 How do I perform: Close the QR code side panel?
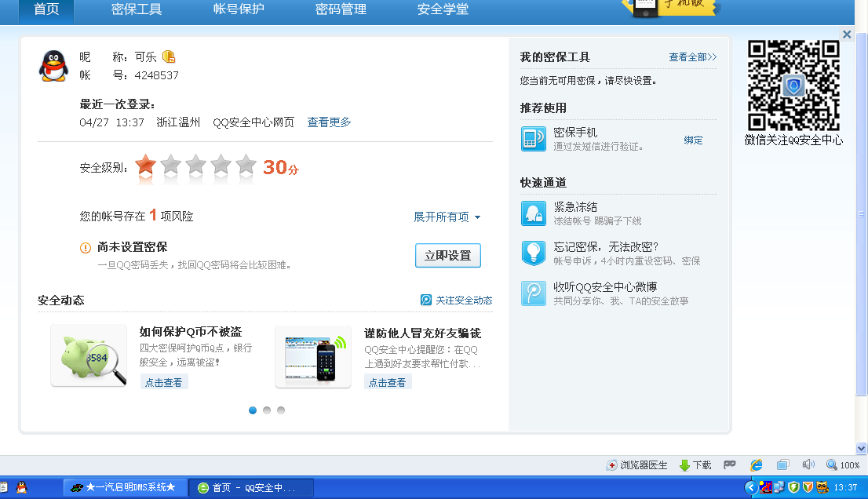(x=846, y=35)
